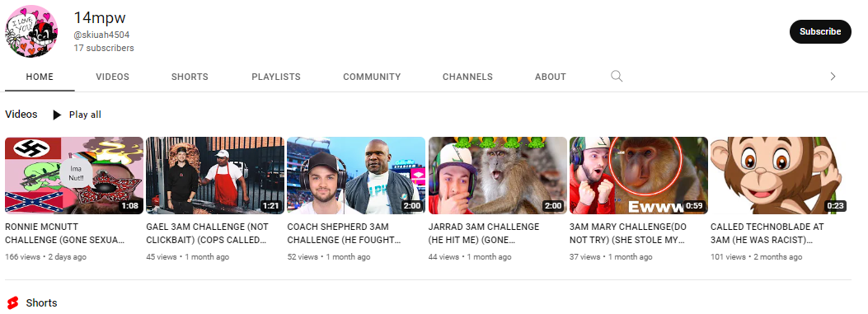Viewport: 868px width, 314px height.
Task: Subscribe to the 14mpw channel
Action: click(820, 31)
